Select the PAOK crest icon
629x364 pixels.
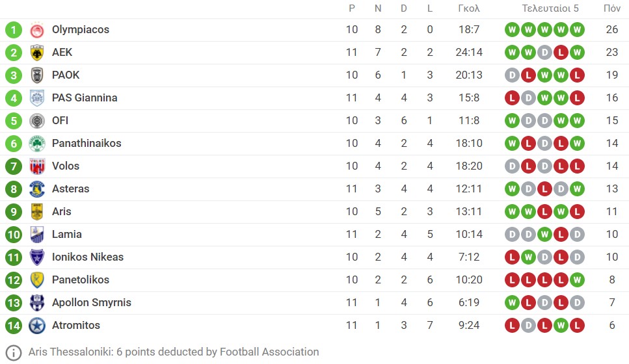[x=37, y=75]
